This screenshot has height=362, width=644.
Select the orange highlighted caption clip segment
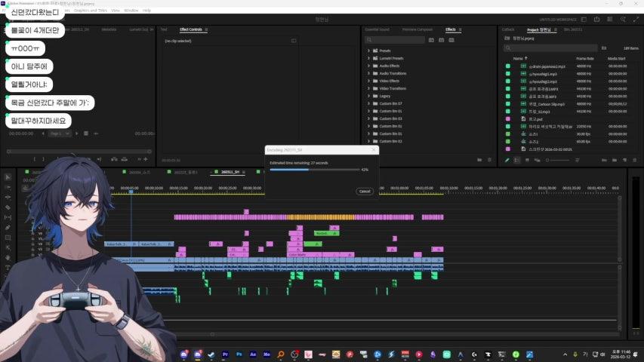320,217
